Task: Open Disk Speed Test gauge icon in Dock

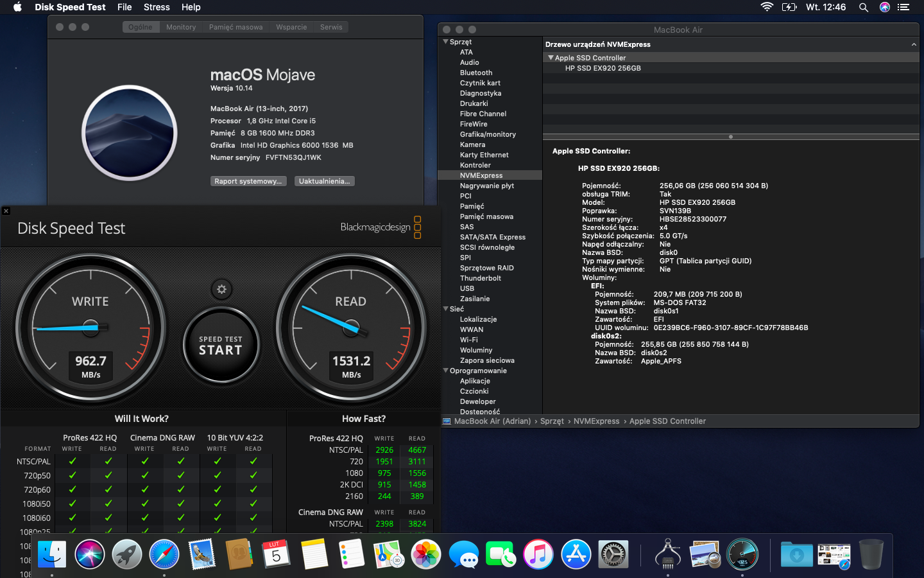Action: click(742, 554)
